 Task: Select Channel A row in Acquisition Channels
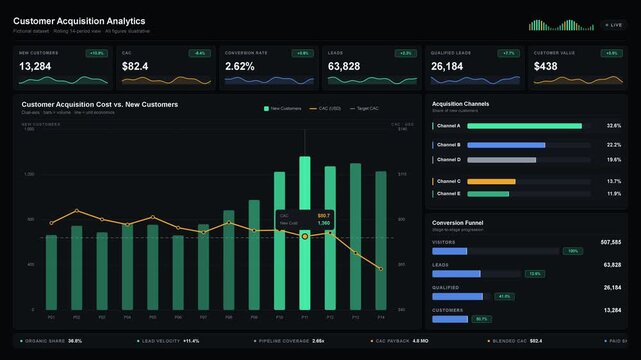coord(527,126)
